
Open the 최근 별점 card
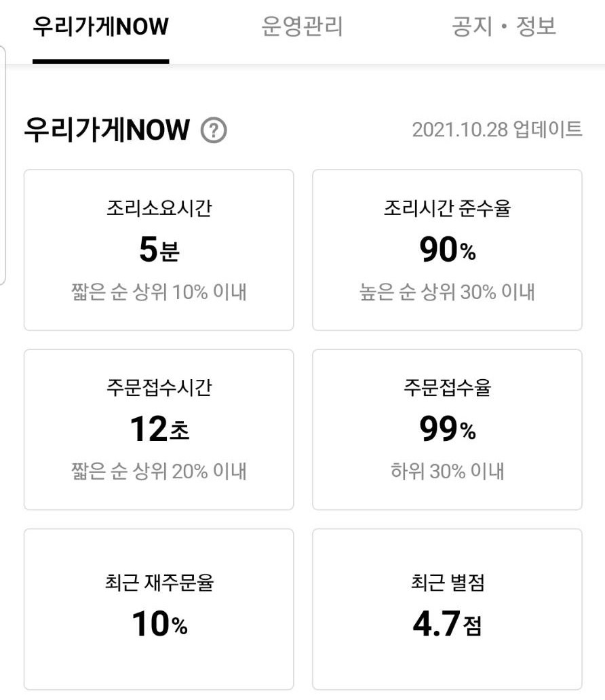coord(447,609)
